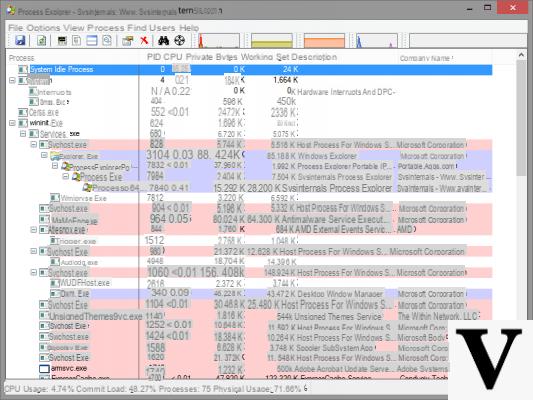
Task: Select the audiodg.exe process row
Action: click(x=271, y=262)
